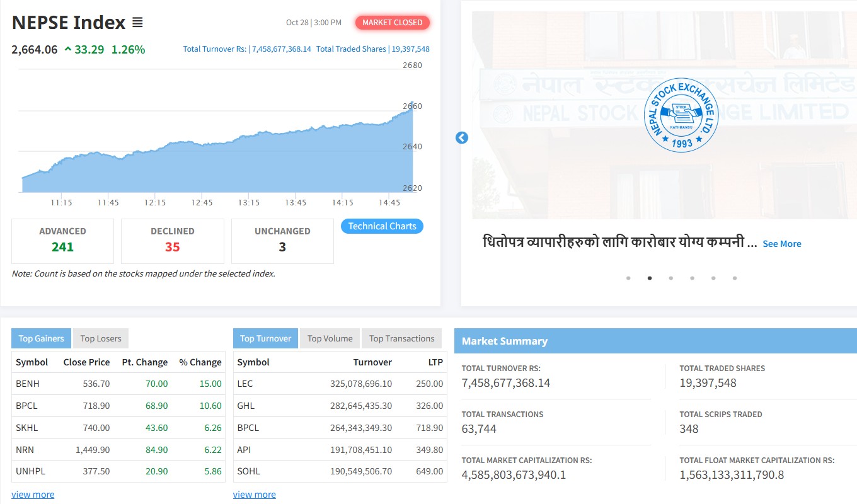Viewport: 857px width, 504px height.
Task: Click the See More link under the news headline
Action: click(x=782, y=244)
